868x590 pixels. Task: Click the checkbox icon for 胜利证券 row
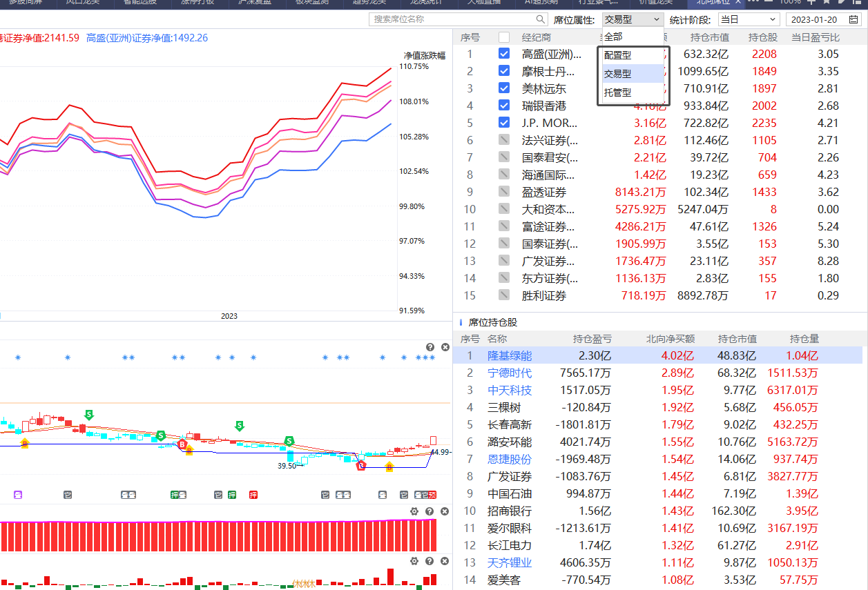(x=504, y=295)
